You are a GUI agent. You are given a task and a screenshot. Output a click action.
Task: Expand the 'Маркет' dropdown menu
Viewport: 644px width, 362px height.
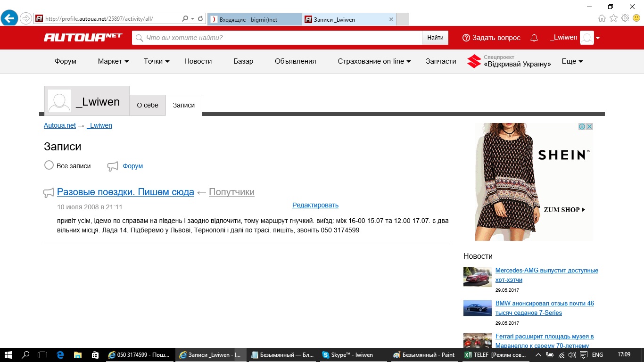(113, 61)
